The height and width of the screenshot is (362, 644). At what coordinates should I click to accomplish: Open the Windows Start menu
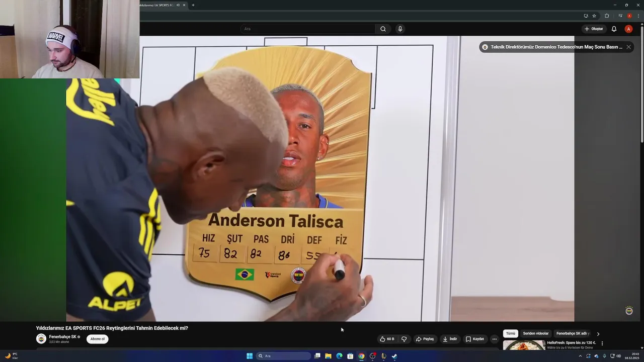(250, 356)
